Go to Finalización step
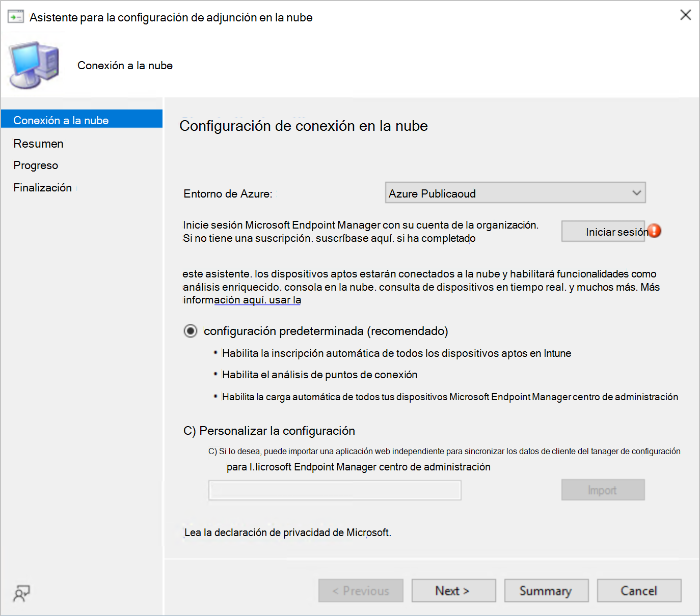 point(42,187)
